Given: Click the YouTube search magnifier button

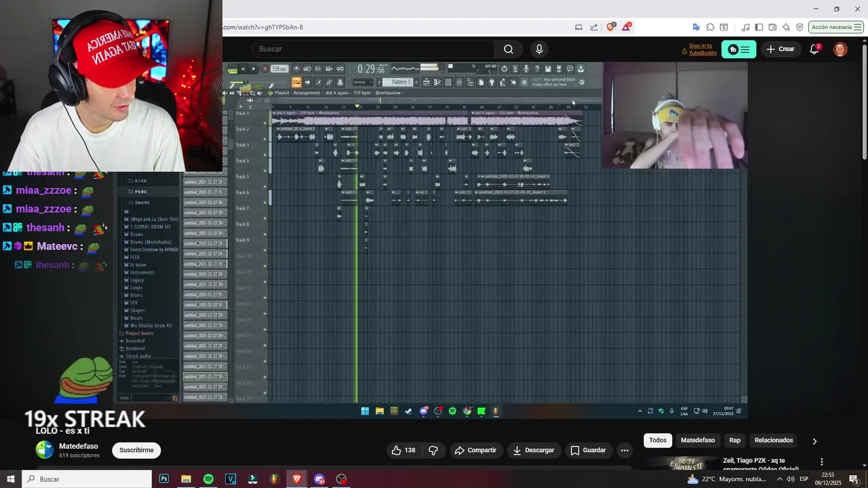Looking at the screenshot, I should [509, 49].
